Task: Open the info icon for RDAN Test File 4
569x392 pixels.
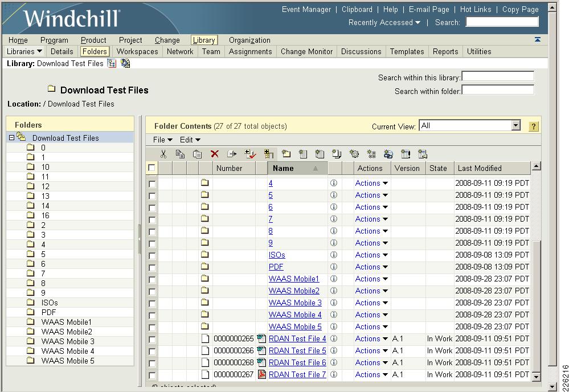Action: 334,338
